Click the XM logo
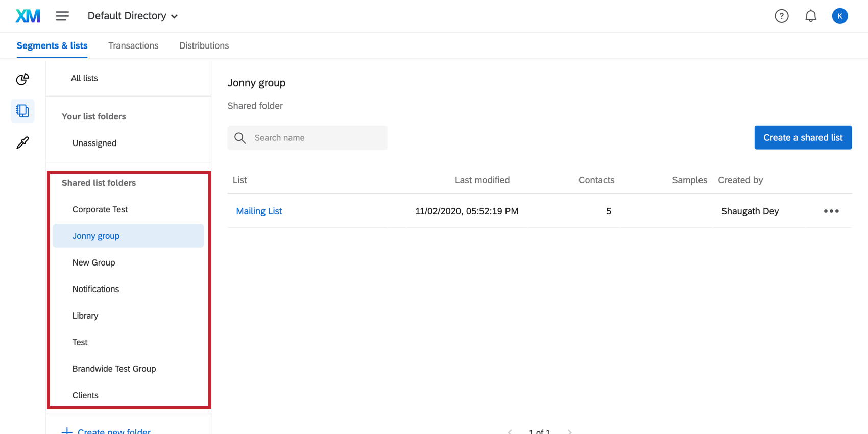868x434 pixels. (x=28, y=16)
